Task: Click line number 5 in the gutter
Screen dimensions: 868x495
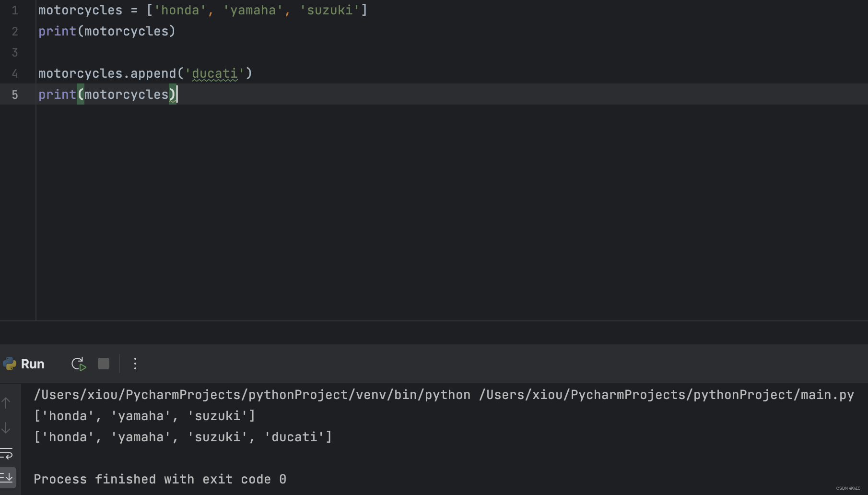Action: [x=15, y=95]
